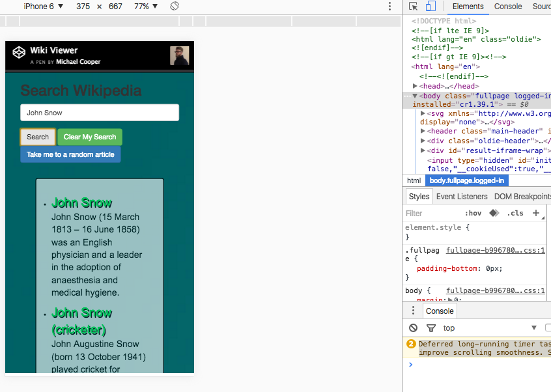This screenshot has height=392, width=551.
Task: Click the Search button
Action: [38, 137]
